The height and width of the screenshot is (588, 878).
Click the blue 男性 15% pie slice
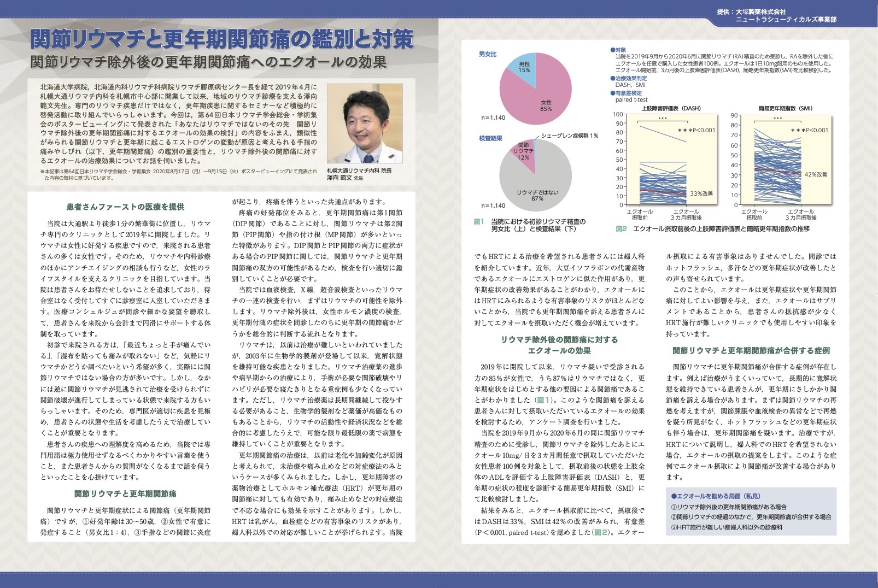pyautogui.click(x=525, y=67)
